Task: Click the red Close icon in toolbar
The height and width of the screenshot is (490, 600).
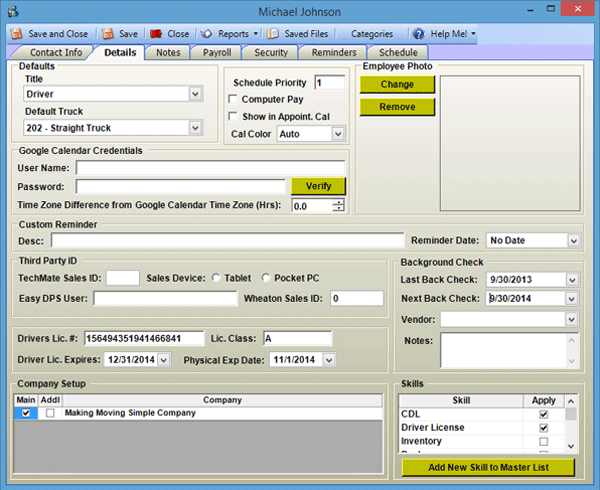Action: 156,34
